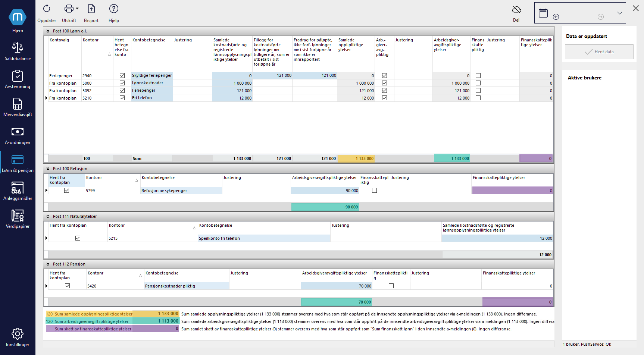Viewport: 644px width, 355px height.
Task: Collapse Post 100 Refusjon section
Action: pyautogui.click(x=48, y=169)
